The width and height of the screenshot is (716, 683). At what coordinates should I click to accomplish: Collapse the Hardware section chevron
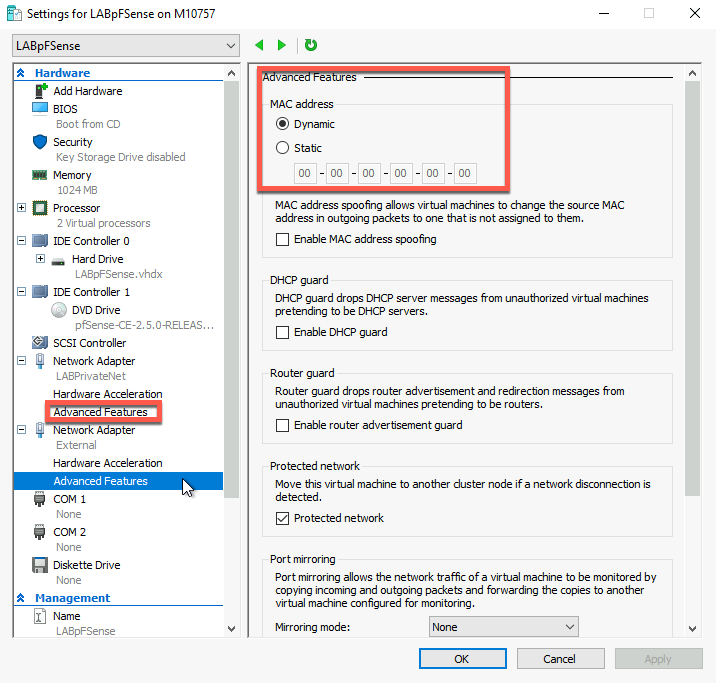click(x=21, y=73)
